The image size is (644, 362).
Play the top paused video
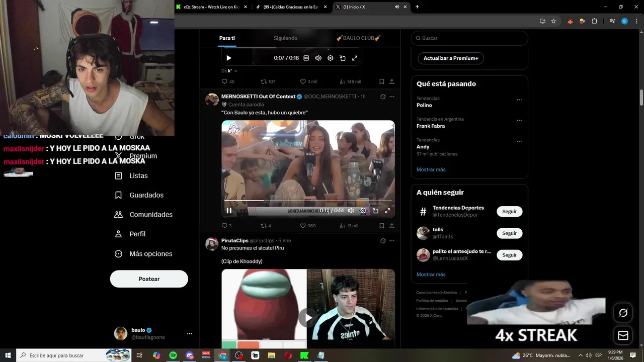(229, 58)
